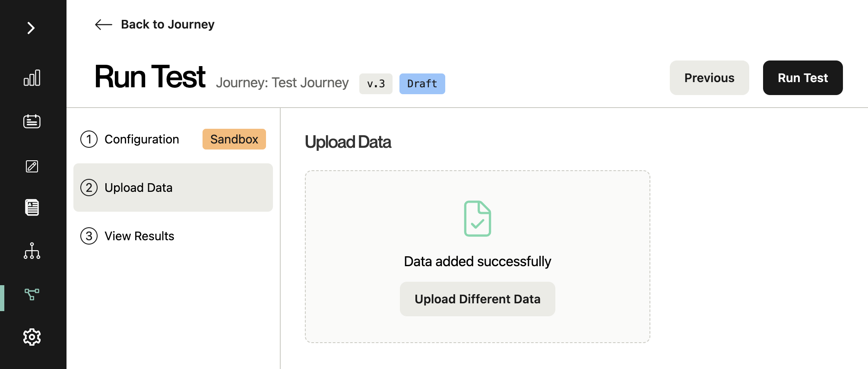Go Back to Journey
Image resolution: width=868 pixels, height=369 pixels.
168,25
